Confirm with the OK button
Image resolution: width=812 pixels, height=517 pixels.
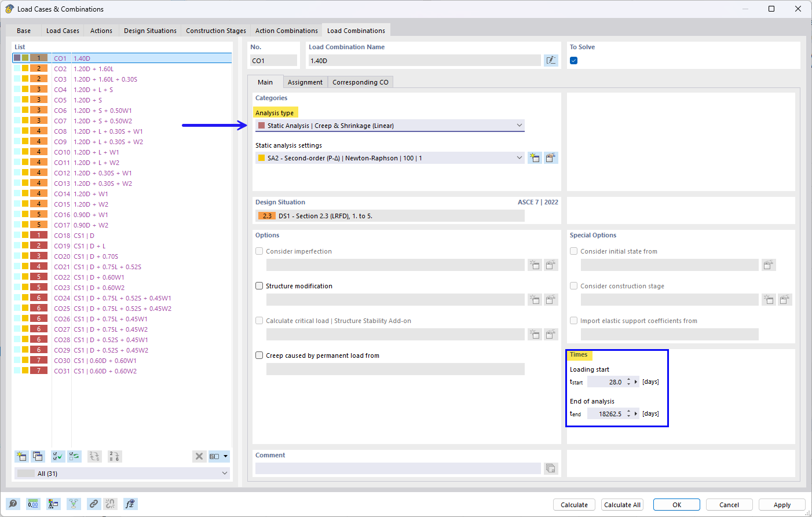(676, 505)
